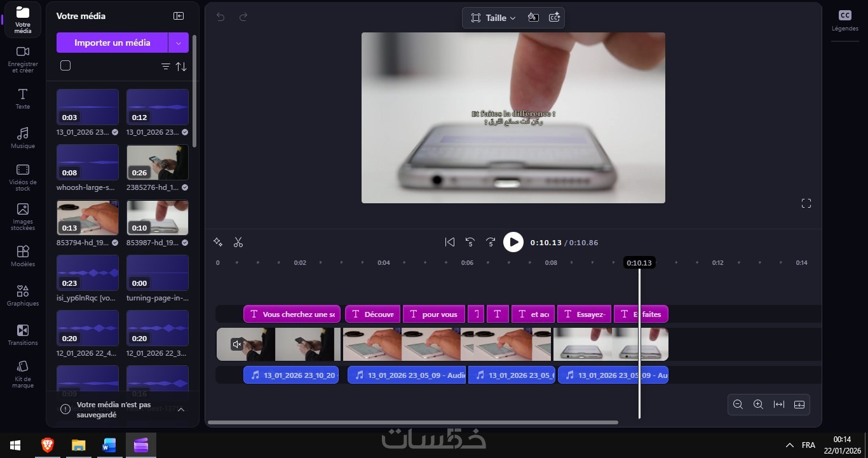Viewport: 868px width, 458px height.
Task: Unmute the first video clip
Action: click(236, 344)
